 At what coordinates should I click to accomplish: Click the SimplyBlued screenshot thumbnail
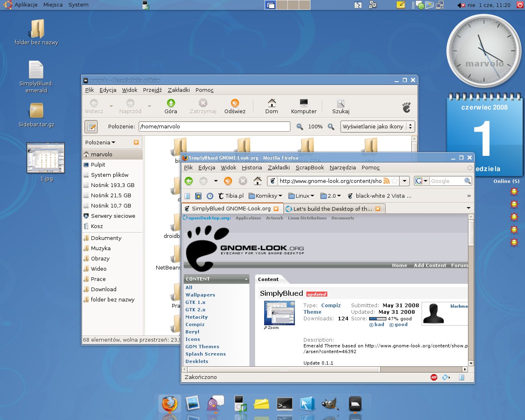coord(279,313)
